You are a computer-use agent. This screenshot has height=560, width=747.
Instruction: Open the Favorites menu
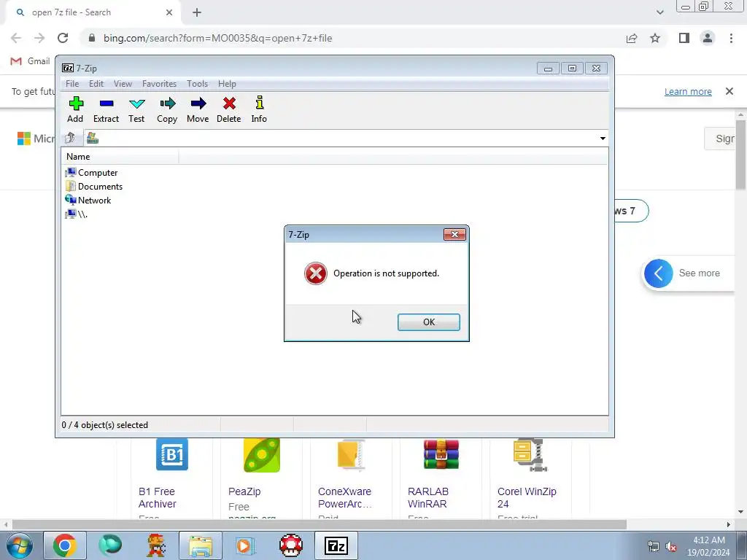click(159, 84)
